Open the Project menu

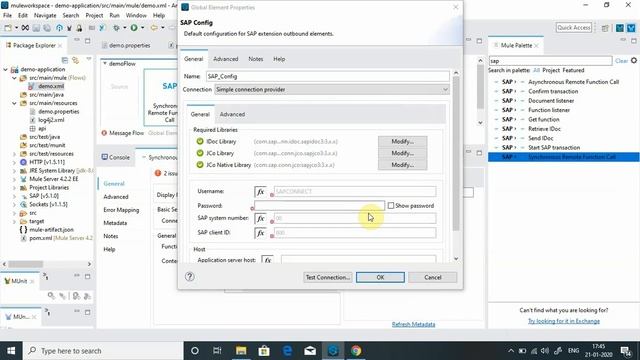pos(94,16)
